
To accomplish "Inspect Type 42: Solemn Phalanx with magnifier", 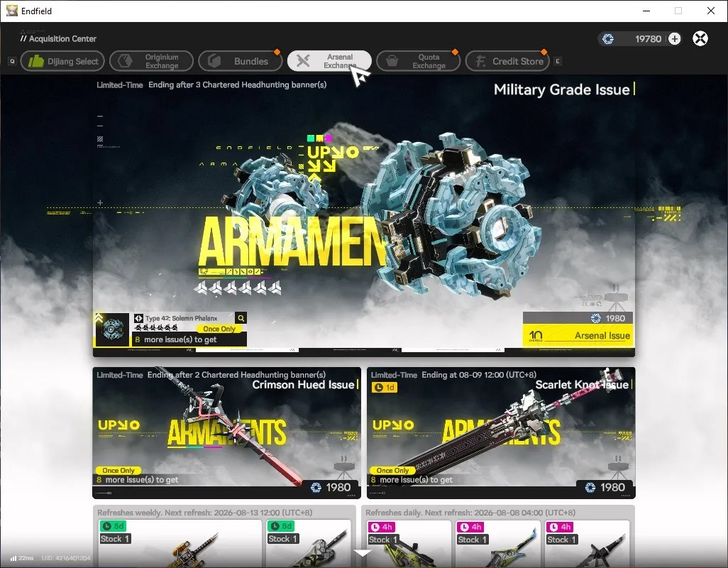I will (241, 317).
